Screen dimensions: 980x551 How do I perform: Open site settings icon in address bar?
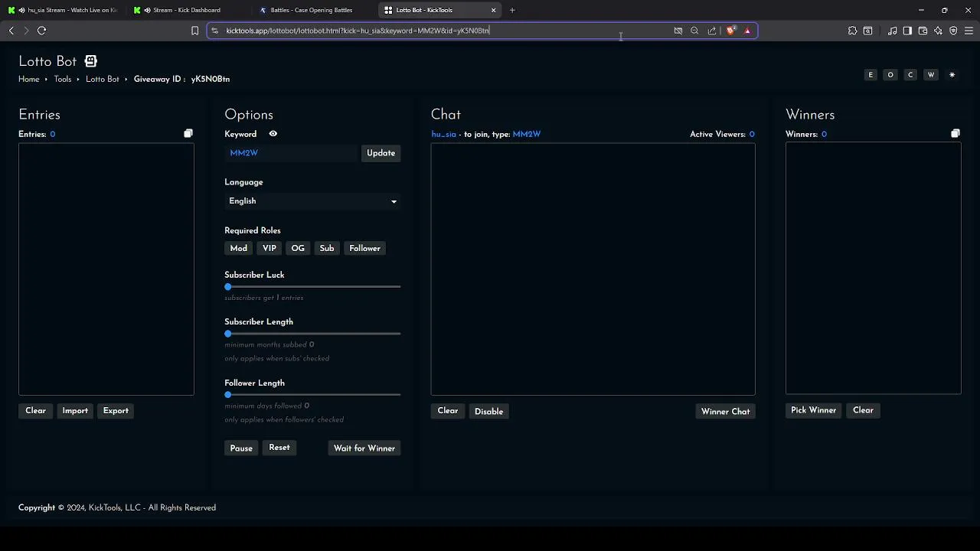click(215, 31)
